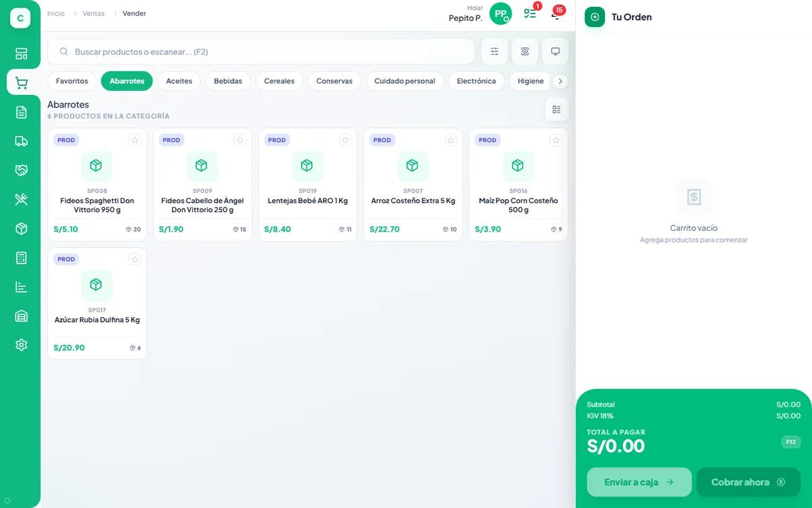Click the S/5.10 price of Fideos Spaghetti
The height and width of the screenshot is (508, 812).
pos(66,229)
